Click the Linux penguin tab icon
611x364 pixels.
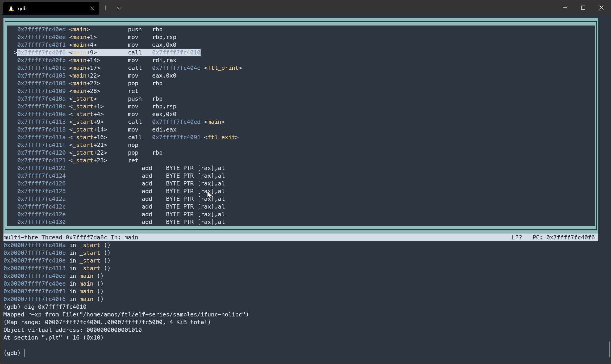(11, 9)
